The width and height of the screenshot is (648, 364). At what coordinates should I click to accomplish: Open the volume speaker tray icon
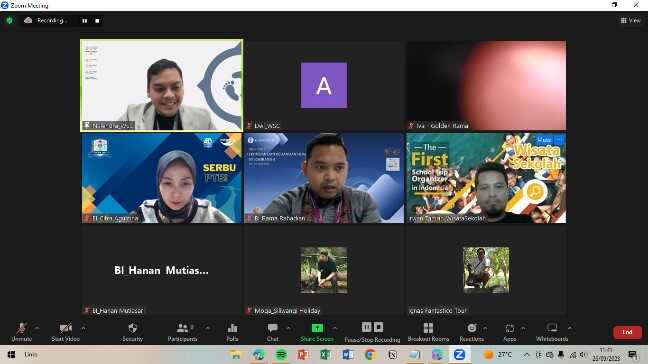(x=584, y=354)
